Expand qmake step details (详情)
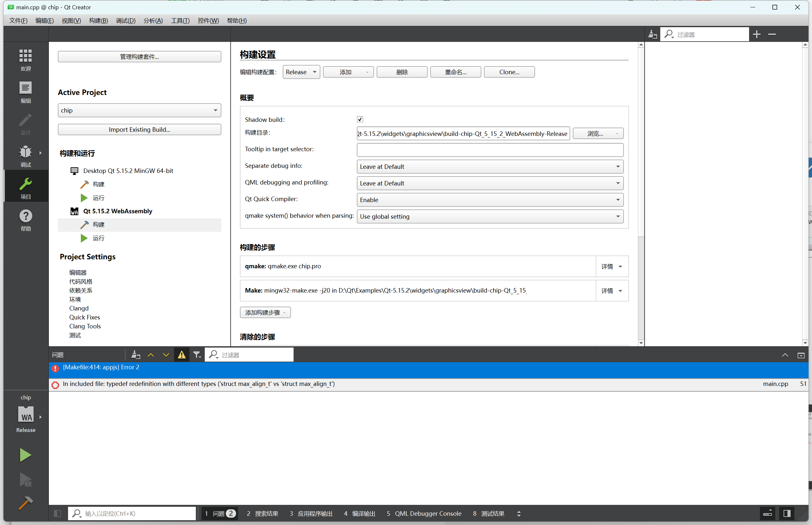Viewport: 812px width, 525px height. 612,267
